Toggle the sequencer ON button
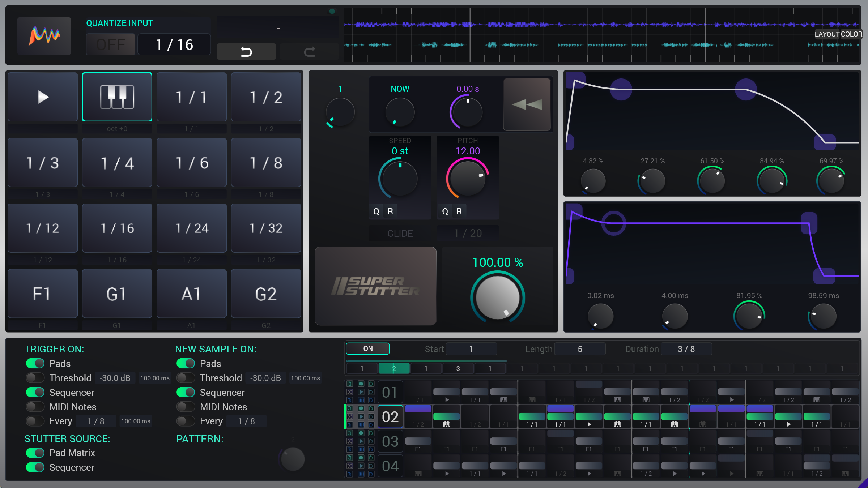This screenshot has width=868, height=488. (367, 348)
